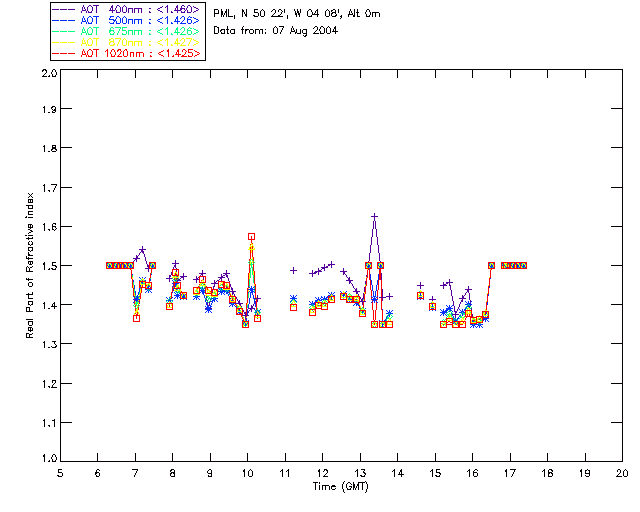Image resolution: width=640 pixels, height=512 pixels.
Task: Click the 'Real Part of Refractive index' axis title
Action: [29, 265]
